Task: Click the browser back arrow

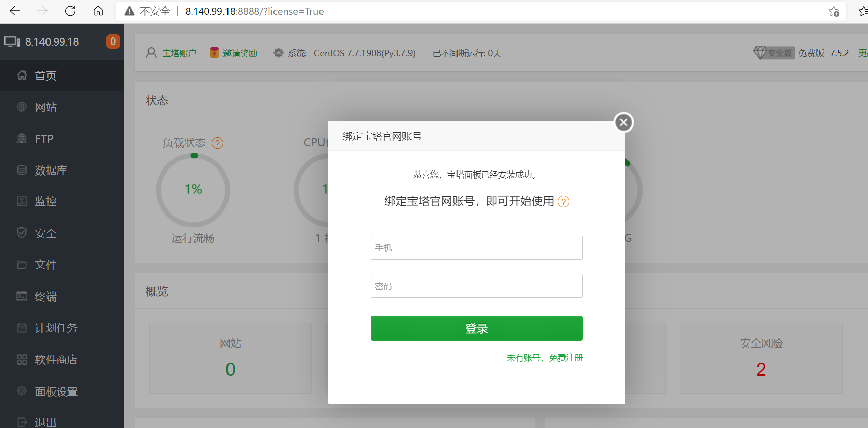Action: click(15, 11)
